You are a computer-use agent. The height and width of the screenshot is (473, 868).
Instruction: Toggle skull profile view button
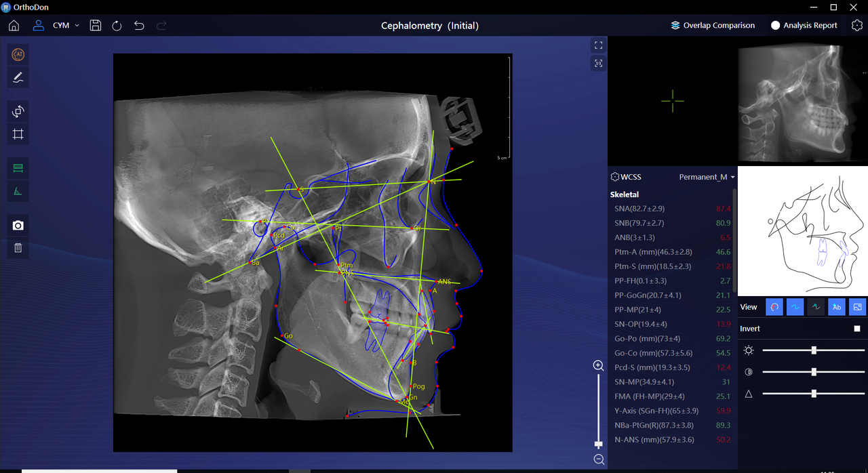[x=774, y=307]
